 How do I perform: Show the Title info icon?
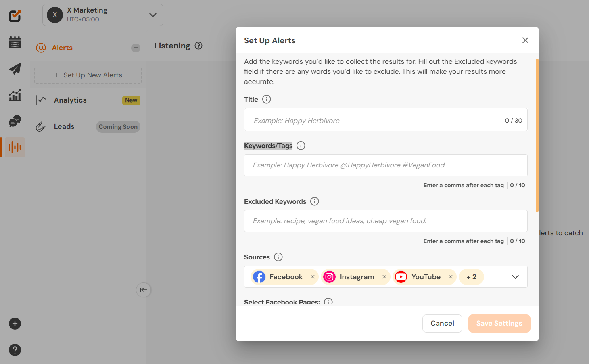tap(267, 99)
